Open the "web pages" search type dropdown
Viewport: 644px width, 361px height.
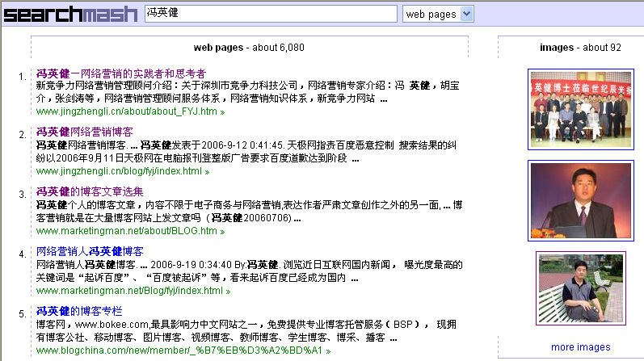click(x=439, y=14)
